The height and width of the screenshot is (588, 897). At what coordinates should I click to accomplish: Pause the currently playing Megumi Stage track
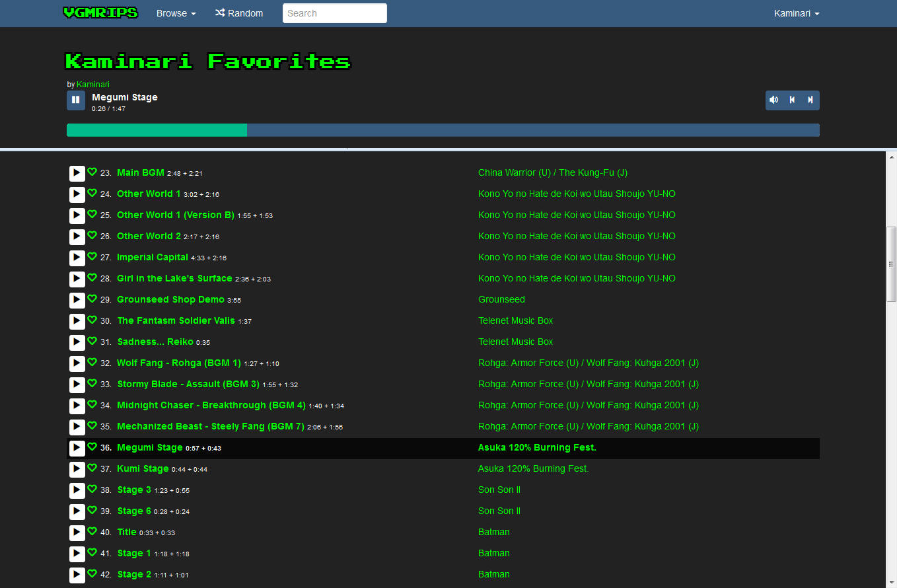(x=76, y=100)
